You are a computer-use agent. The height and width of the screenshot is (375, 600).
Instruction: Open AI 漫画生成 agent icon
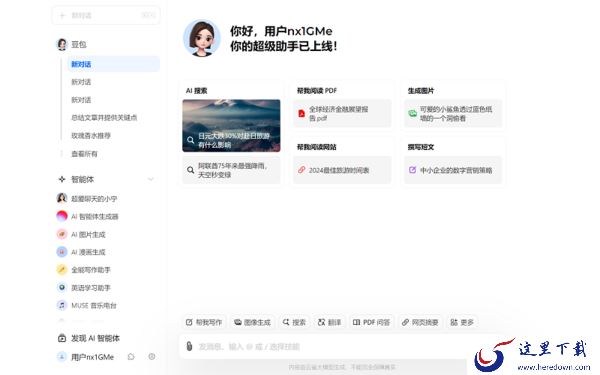pyautogui.click(x=62, y=252)
